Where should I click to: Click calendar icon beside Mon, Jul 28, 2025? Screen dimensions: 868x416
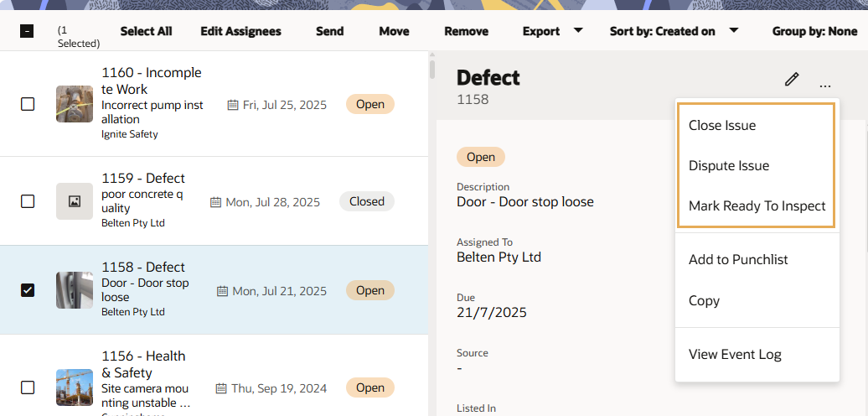216,202
